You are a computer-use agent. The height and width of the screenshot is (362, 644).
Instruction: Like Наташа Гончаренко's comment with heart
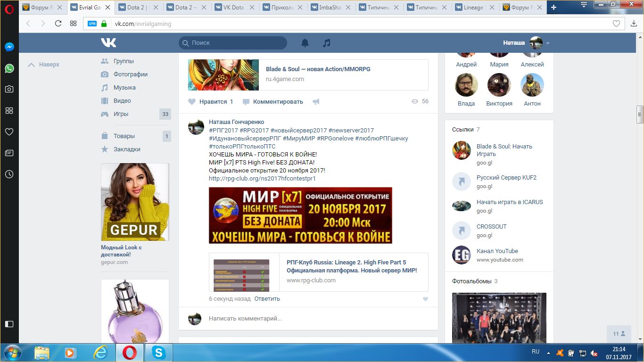425,299
